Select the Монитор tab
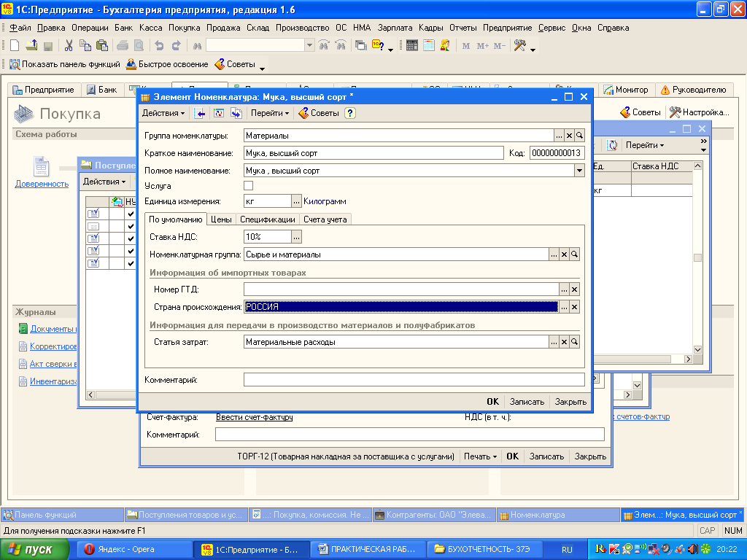The image size is (747, 560). click(627, 90)
